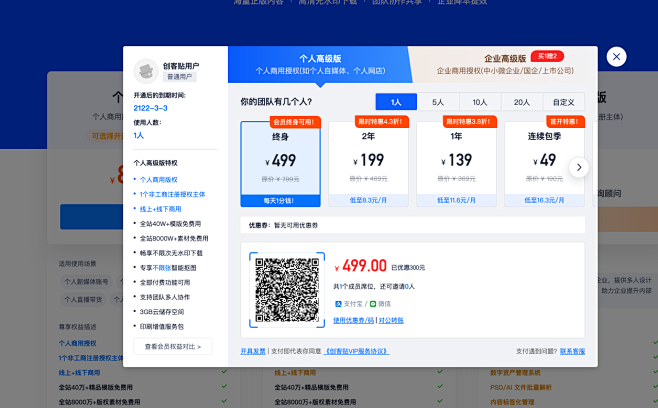Click the payment QR code
Screen dimensions: 658x408
point(287,290)
